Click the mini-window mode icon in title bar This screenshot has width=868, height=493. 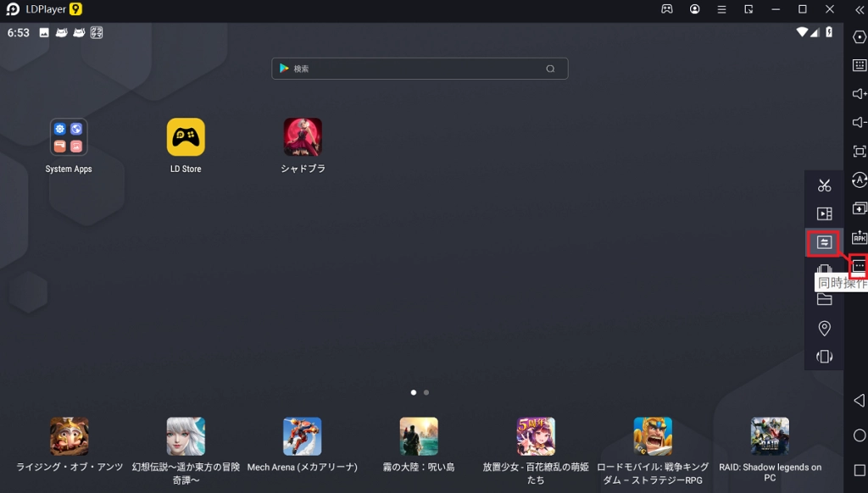point(748,9)
